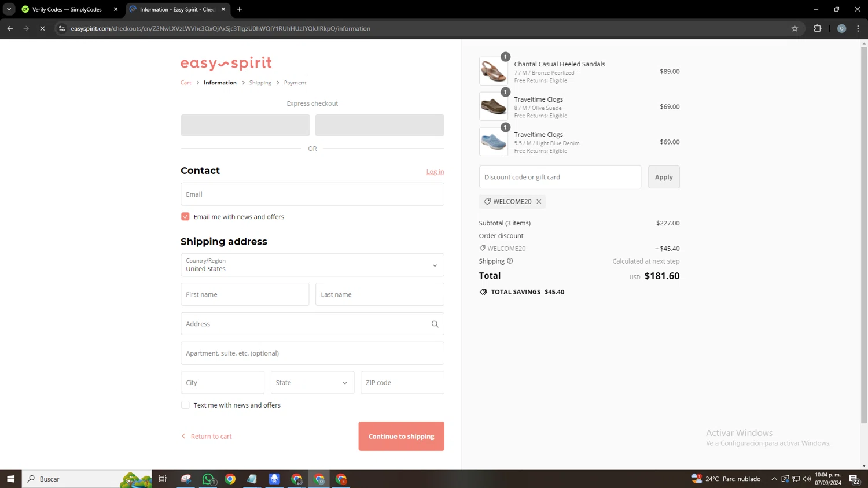
Task: Close the Information Easy Spirit tab
Action: click(223, 9)
